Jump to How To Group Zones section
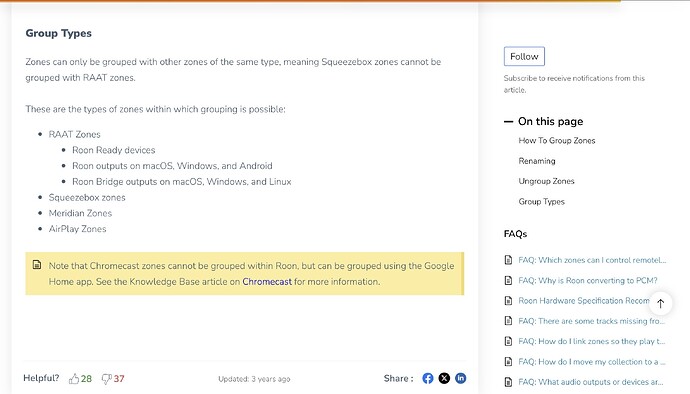The width and height of the screenshot is (690, 394). tap(557, 140)
